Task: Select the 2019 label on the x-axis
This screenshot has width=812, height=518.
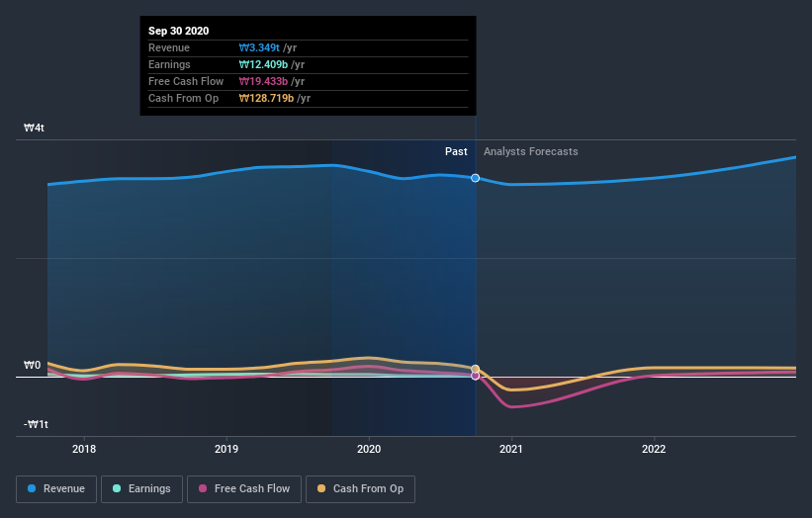Action: pyautogui.click(x=226, y=449)
